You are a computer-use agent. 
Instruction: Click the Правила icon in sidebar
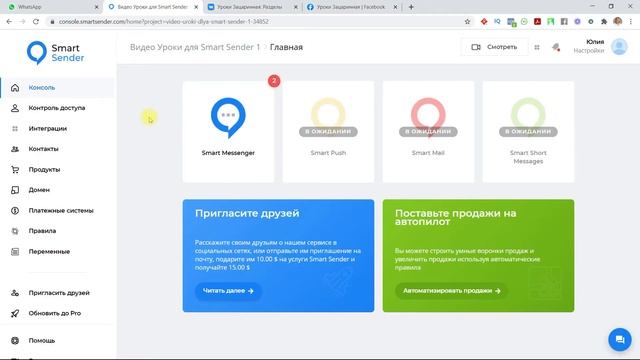(15, 231)
